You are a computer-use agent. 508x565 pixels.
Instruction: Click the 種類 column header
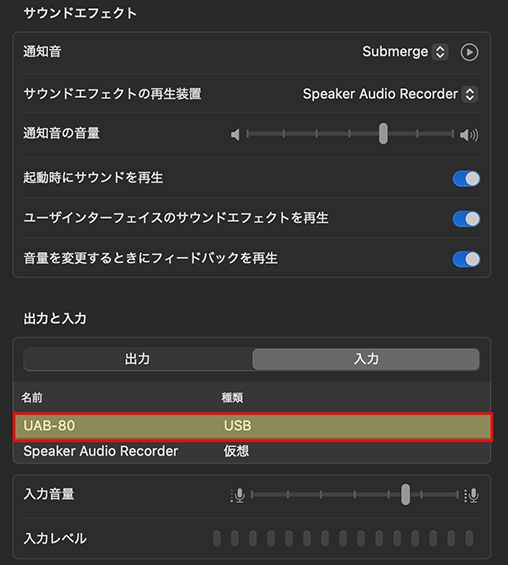click(x=232, y=398)
